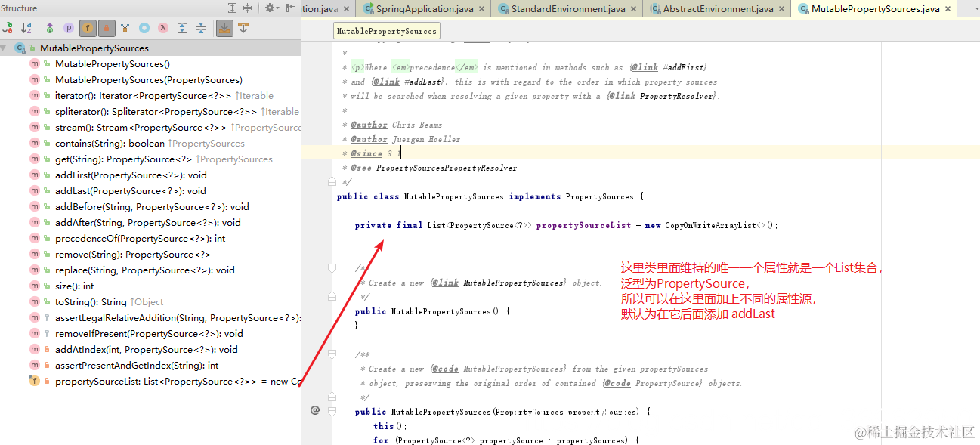Click CopyOnWriteArrayList in field declaration
980x445 pixels.
709,225
